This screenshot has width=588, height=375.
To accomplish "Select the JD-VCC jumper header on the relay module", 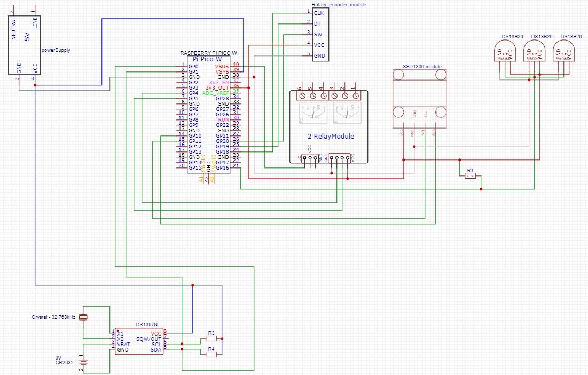I will click(310, 158).
